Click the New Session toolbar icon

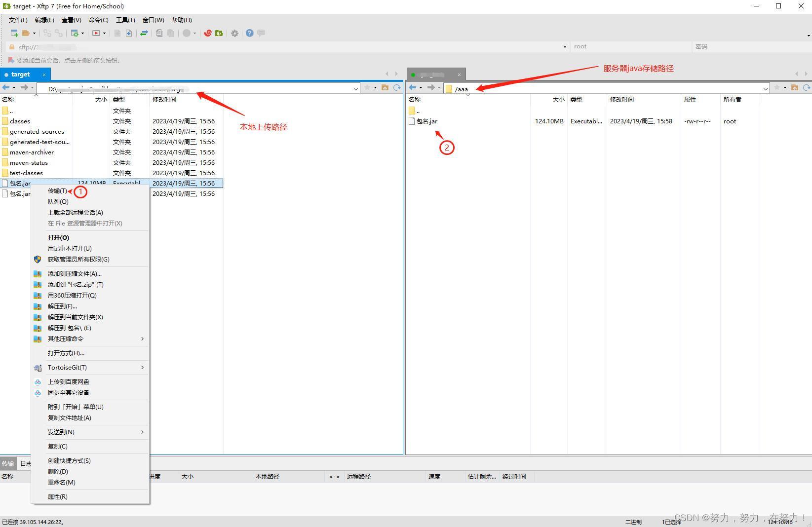[14, 33]
